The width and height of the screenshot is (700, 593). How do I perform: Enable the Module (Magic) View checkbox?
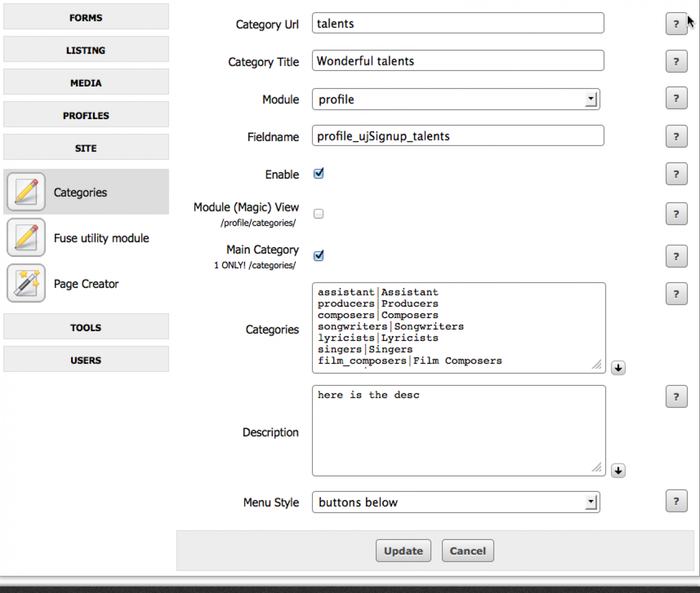pyautogui.click(x=318, y=214)
